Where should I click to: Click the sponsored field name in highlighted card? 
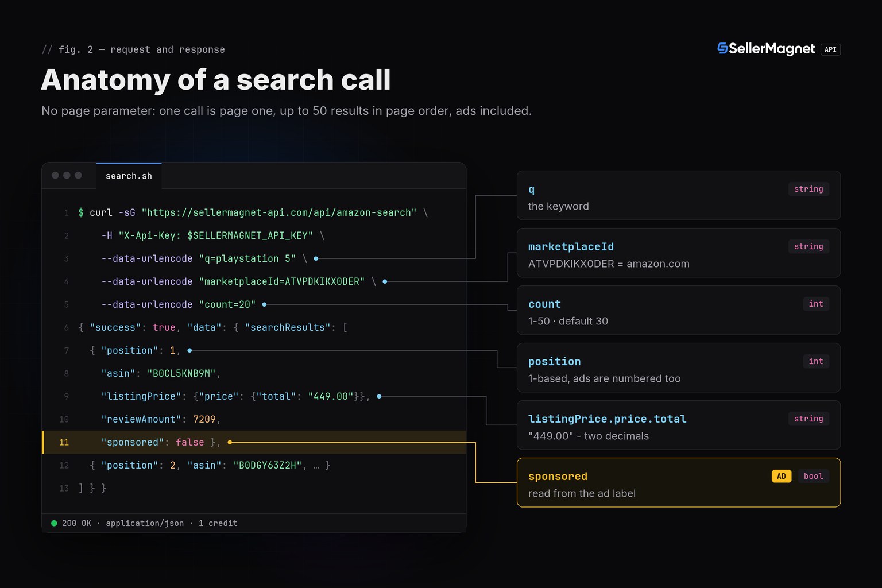[558, 476]
